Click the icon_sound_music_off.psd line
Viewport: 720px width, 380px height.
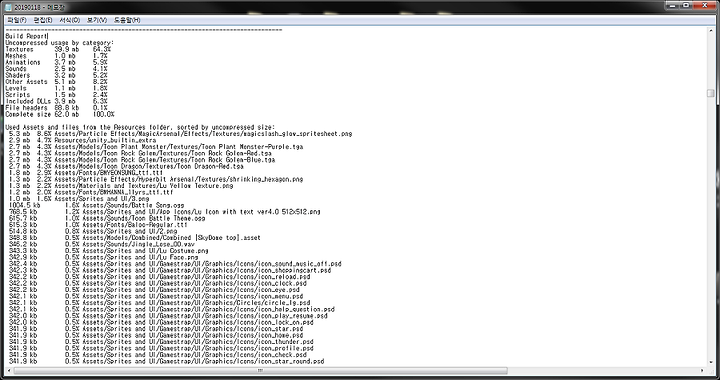pyautogui.click(x=175, y=264)
